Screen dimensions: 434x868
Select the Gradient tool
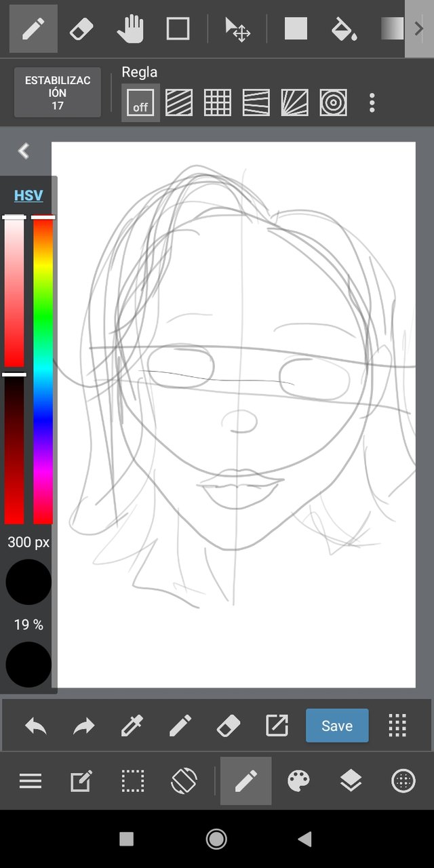coord(392,29)
